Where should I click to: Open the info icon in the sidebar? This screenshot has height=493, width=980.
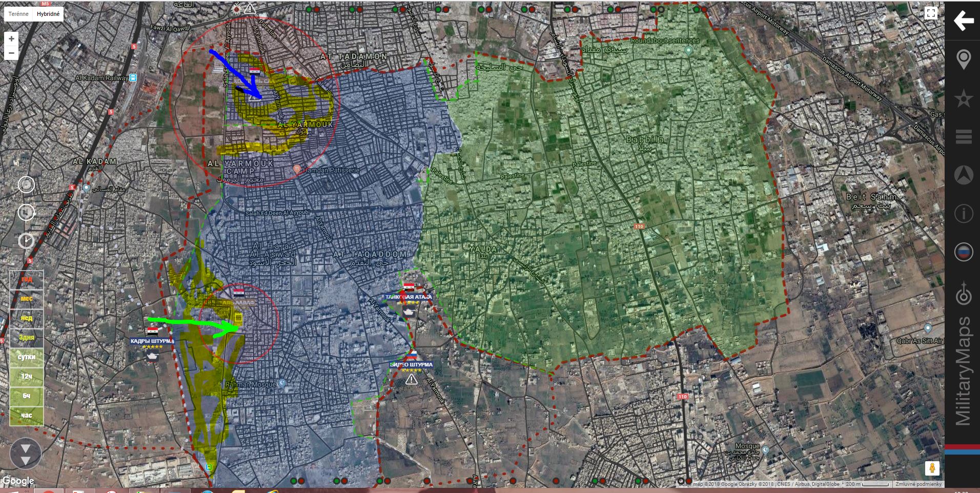coord(964,213)
